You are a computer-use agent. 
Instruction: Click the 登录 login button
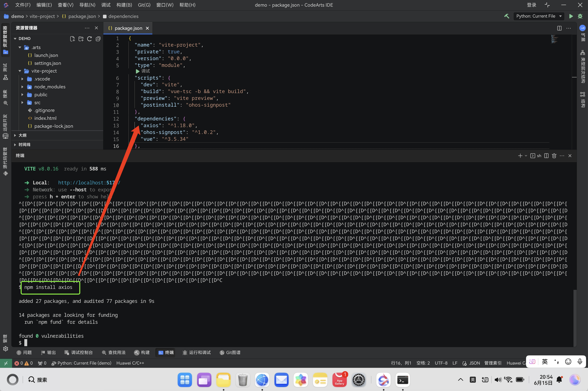[x=531, y=5]
